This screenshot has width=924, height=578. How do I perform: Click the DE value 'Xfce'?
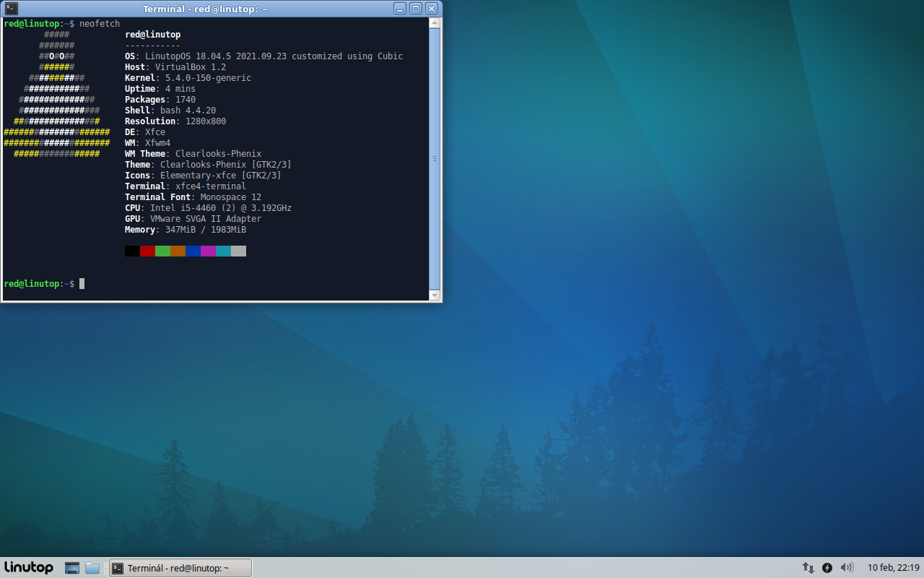155,132
